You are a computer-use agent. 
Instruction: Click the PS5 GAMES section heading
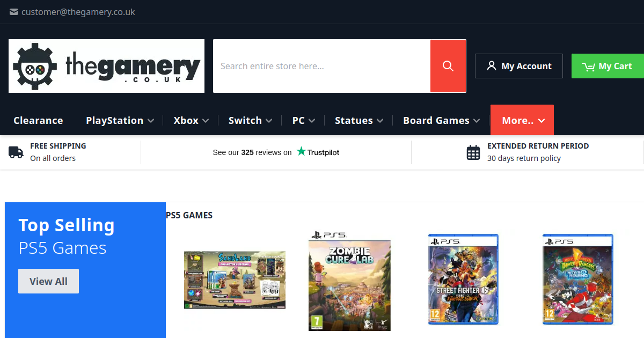point(189,215)
